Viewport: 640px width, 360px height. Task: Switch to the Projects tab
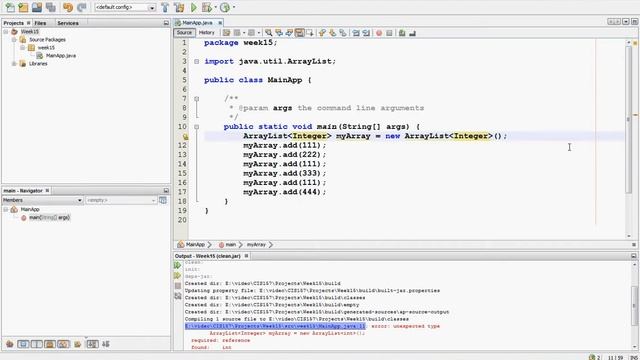coord(13,23)
